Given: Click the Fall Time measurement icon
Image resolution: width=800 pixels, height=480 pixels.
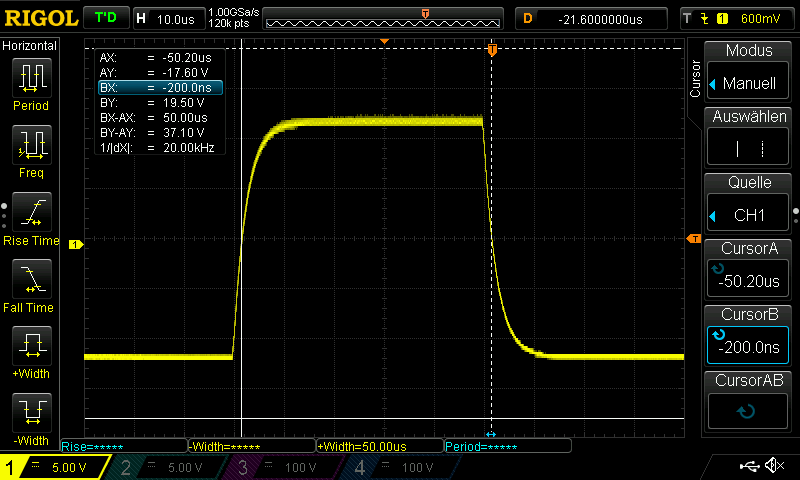Looking at the screenshot, I should click(x=31, y=285).
